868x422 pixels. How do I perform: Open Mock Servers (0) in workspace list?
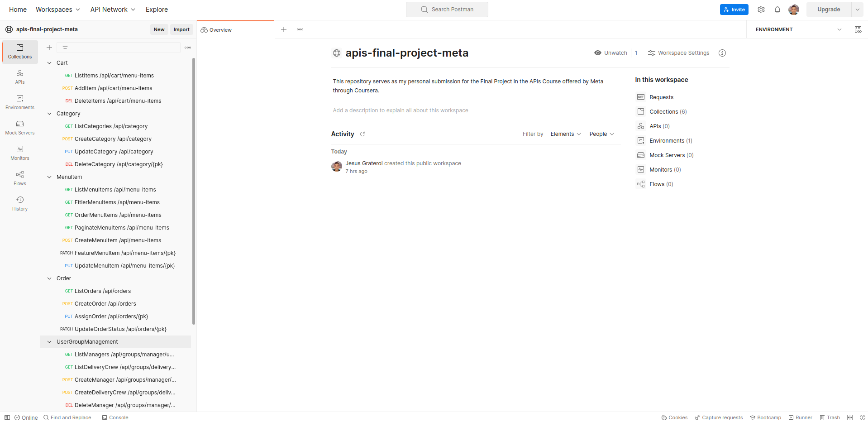click(x=671, y=155)
